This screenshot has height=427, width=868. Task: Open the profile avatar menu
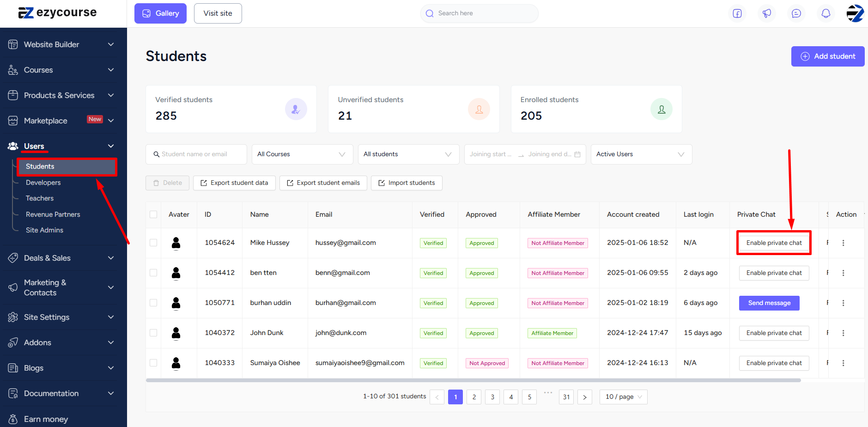(x=855, y=13)
